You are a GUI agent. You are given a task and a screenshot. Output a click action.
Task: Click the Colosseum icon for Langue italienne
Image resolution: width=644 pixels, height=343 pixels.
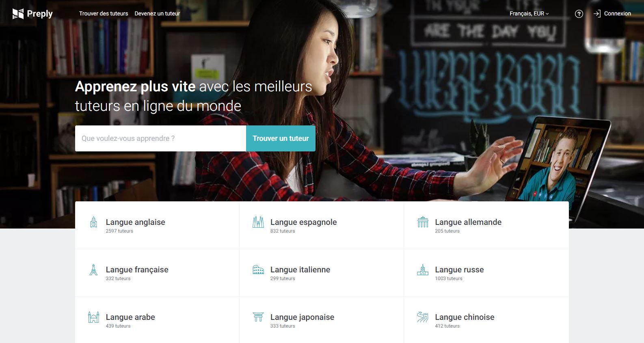[x=258, y=270]
